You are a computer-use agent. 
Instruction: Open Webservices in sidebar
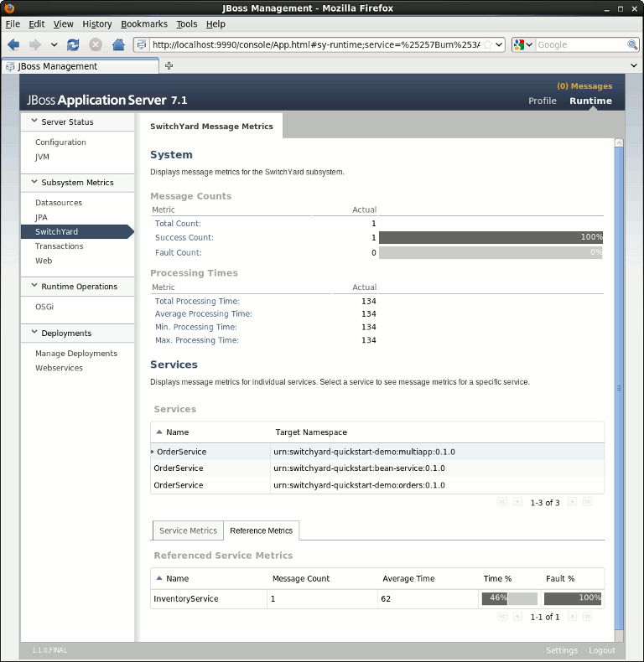[x=59, y=368]
